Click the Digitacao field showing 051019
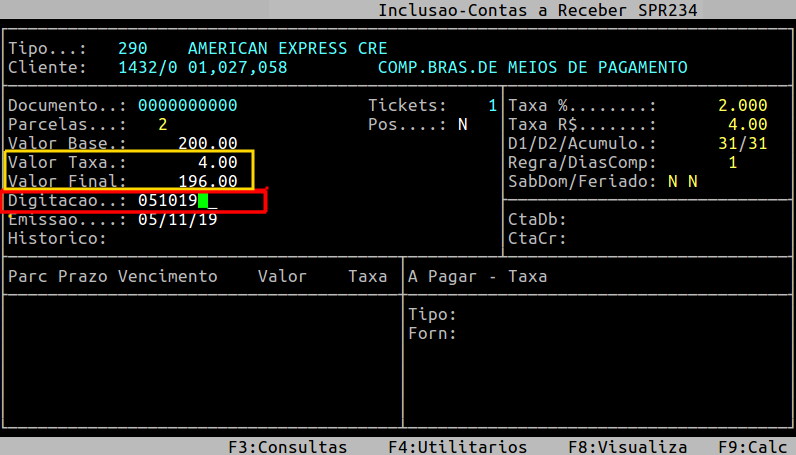This screenshot has height=455, width=796. click(x=168, y=201)
